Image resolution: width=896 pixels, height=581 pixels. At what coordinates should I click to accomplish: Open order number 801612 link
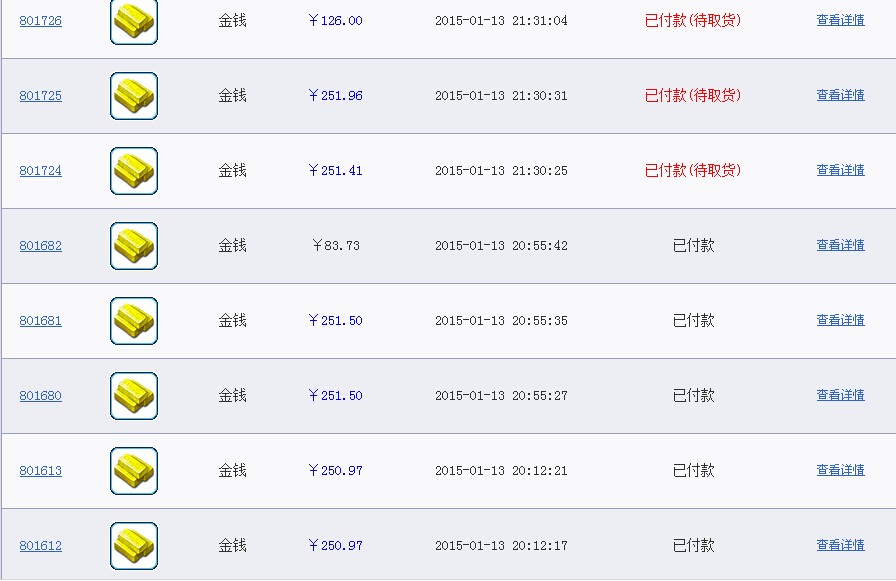41,546
